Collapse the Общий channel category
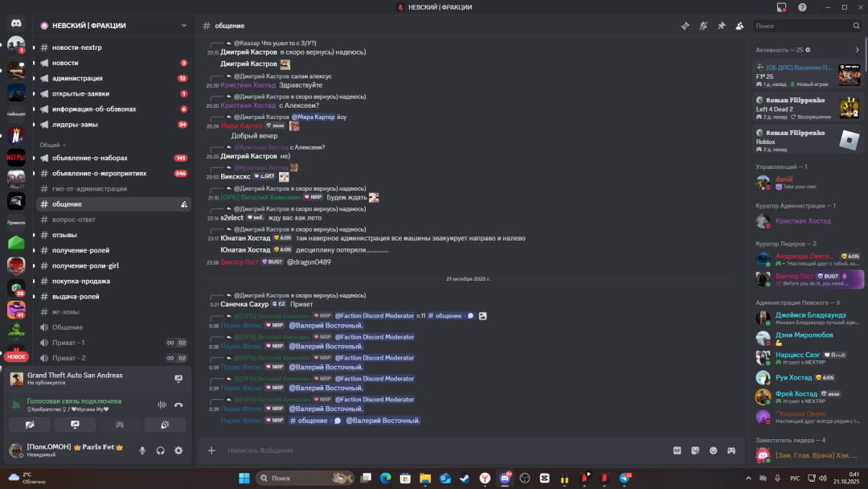 tap(51, 145)
